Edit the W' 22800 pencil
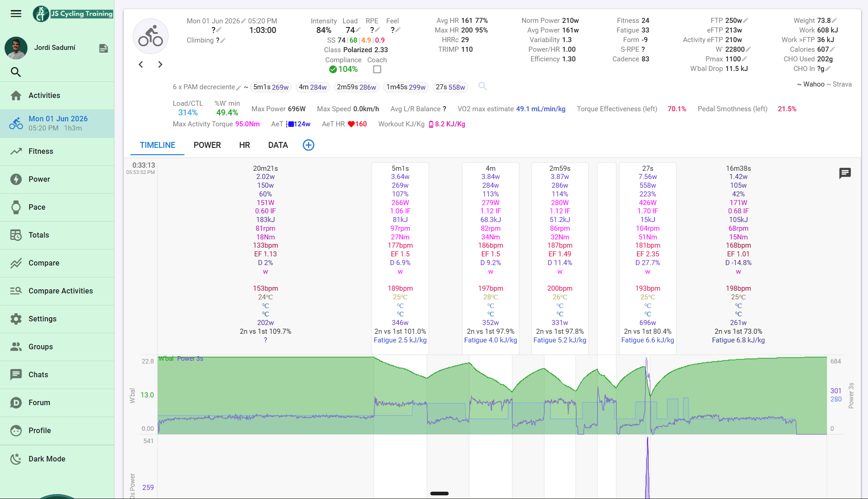The height and width of the screenshot is (499, 868). click(748, 49)
